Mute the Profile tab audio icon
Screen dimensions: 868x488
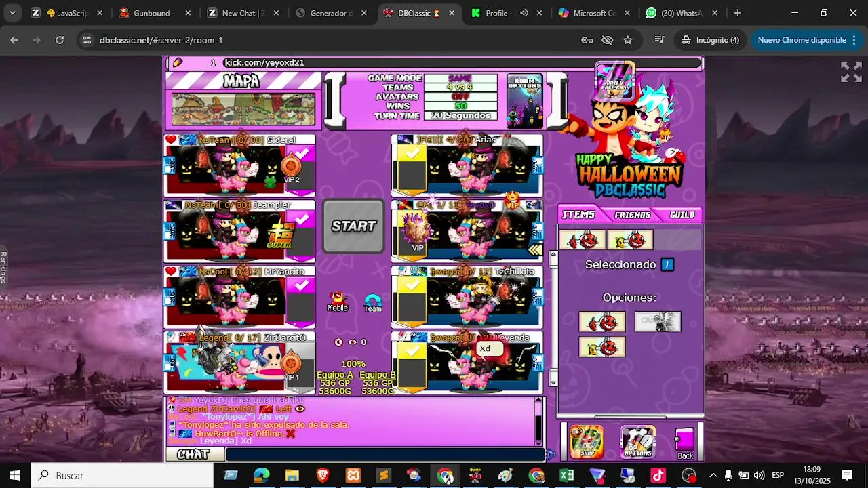click(524, 13)
